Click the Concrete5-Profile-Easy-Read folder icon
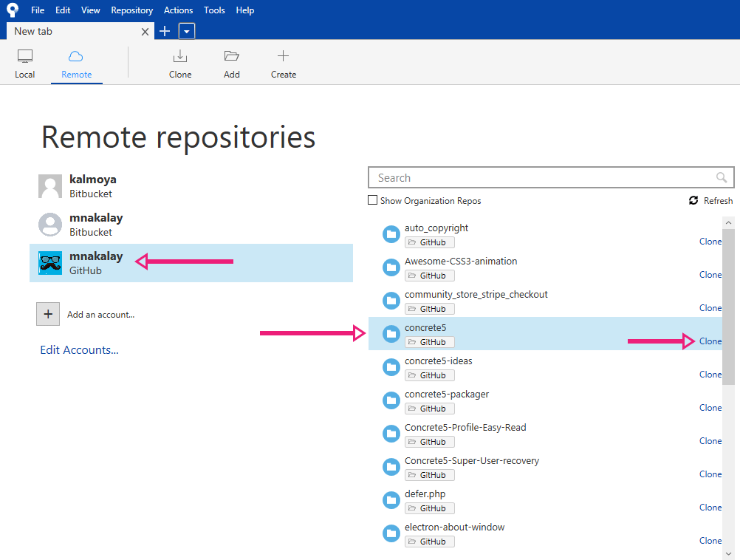The image size is (740, 560). [x=391, y=434]
